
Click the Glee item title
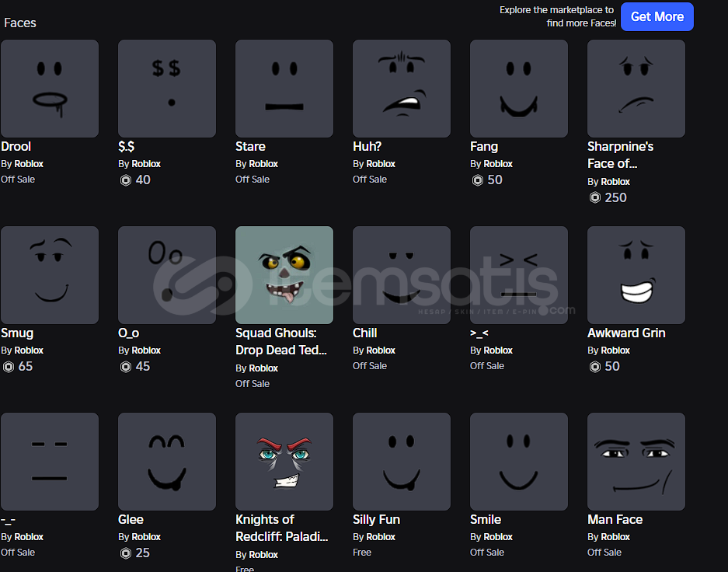coord(131,519)
